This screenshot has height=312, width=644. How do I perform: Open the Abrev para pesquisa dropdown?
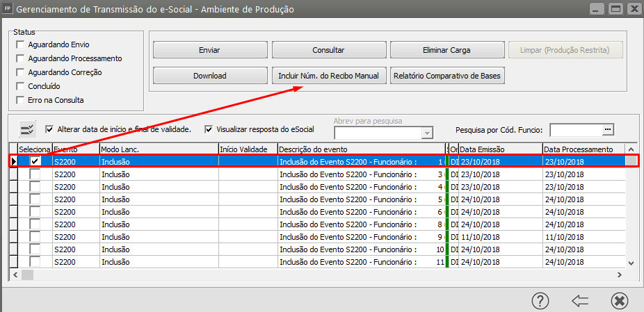click(427, 133)
